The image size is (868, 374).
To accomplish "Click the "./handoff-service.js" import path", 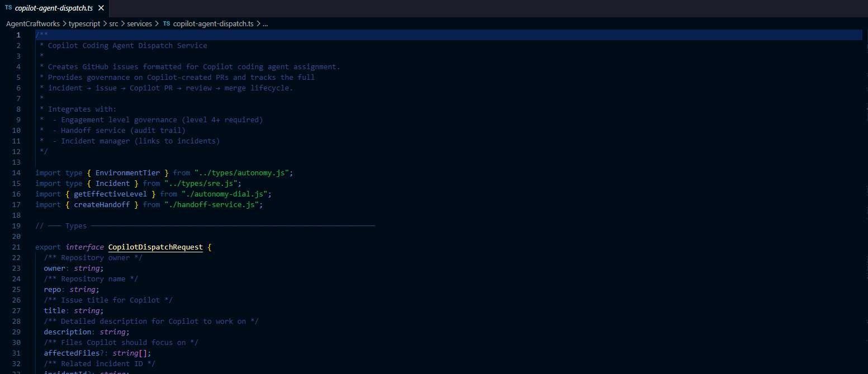I will [x=214, y=205].
